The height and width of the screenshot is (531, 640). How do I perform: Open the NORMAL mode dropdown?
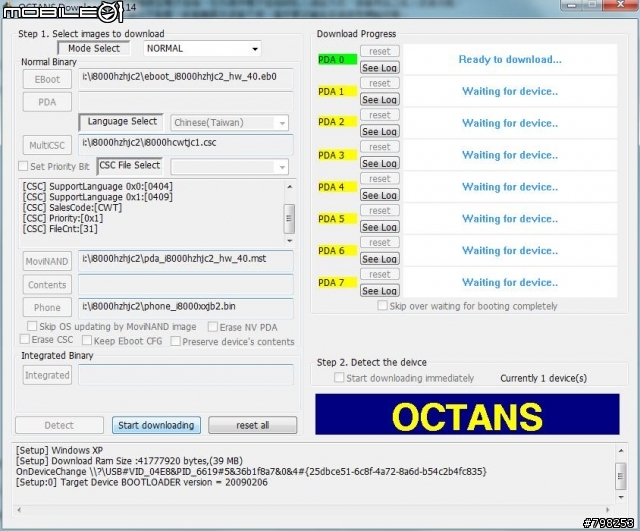(x=202, y=48)
